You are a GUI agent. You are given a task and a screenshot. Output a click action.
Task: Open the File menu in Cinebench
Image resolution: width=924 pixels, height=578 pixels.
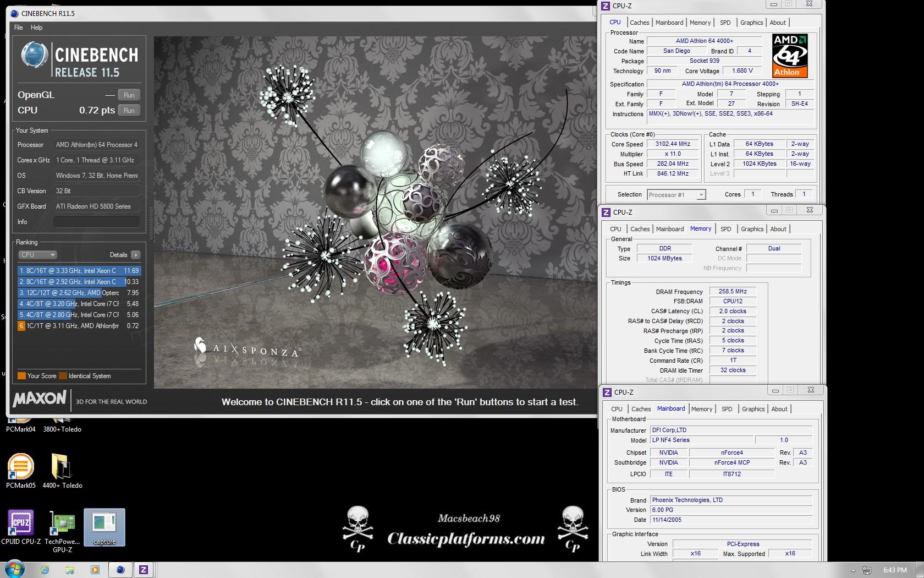19,28
